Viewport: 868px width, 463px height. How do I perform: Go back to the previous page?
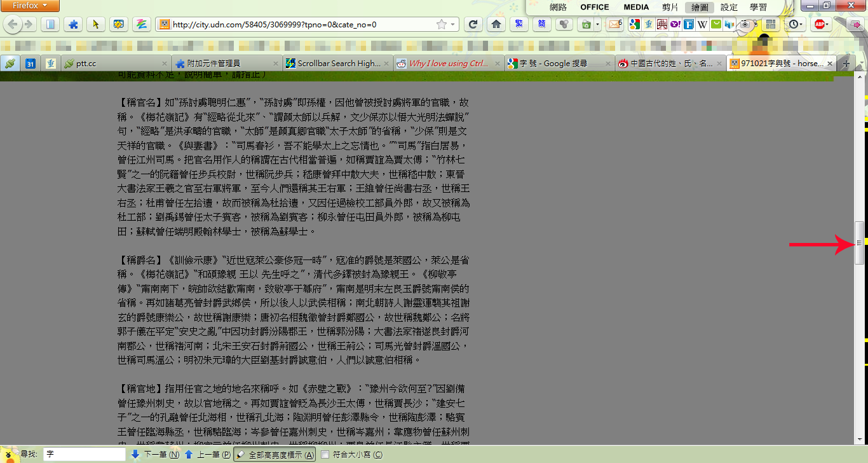(x=13, y=25)
